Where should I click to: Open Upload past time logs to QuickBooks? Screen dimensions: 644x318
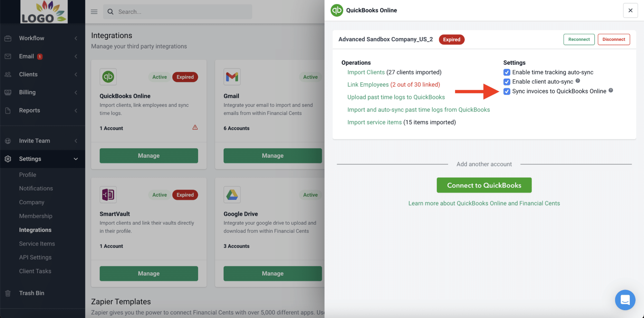coord(396,97)
